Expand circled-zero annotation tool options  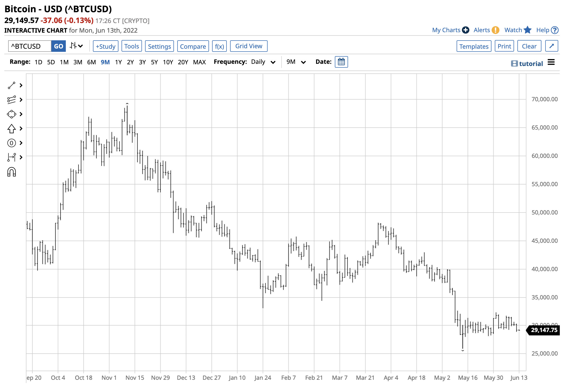(x=21, y=143)
